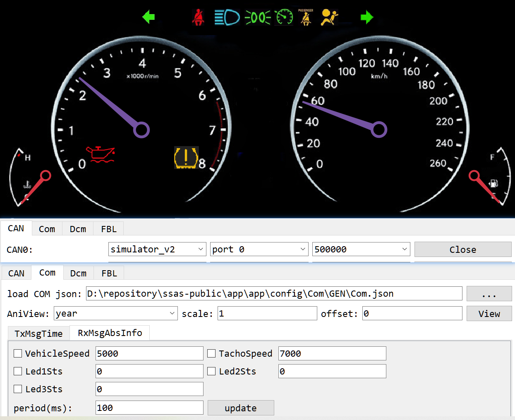Click the coolant temperature symbol
This screenshot has width=515, height=420.
tap(27, 184)
